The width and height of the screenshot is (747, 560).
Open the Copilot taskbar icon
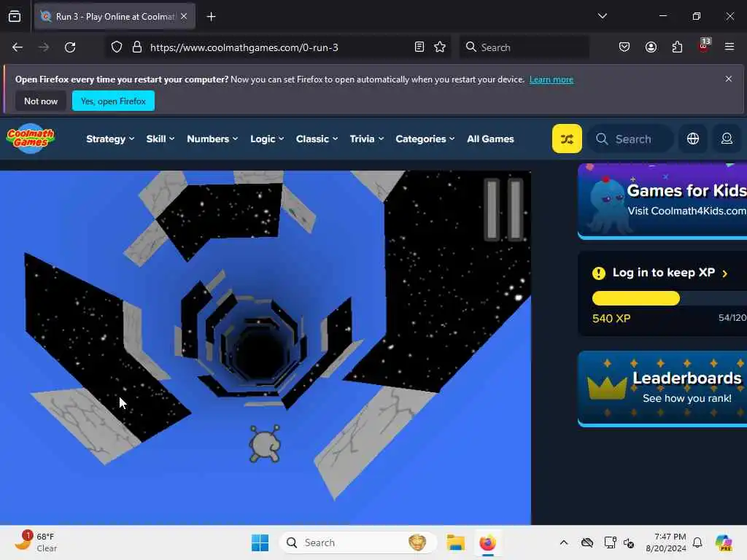pyautogui.click(x=723, y=542)
